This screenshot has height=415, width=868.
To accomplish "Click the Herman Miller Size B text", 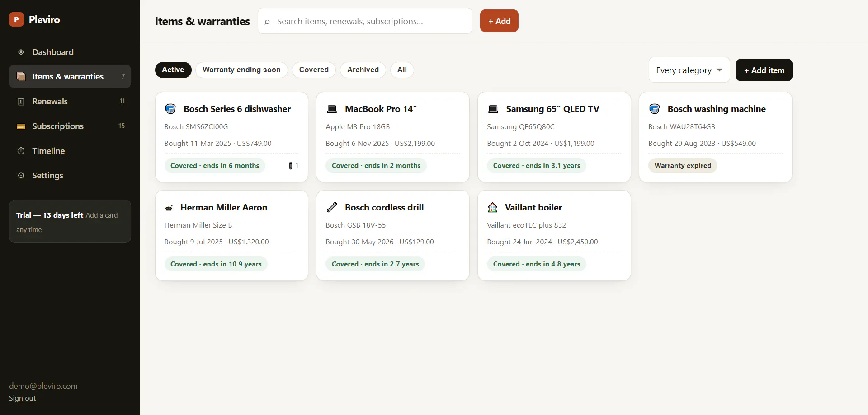I will [198, 225].
